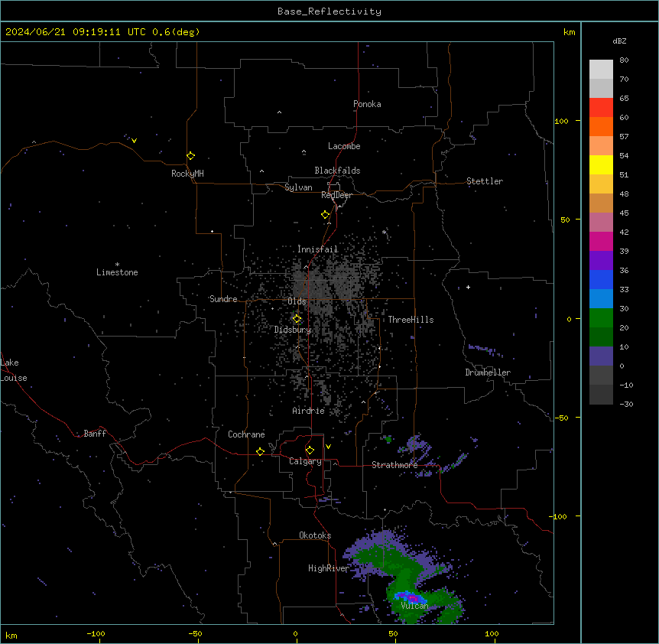Click the Drumheller city label
Viewport: 659px width, 644px height.
click(x=488, y=372)
